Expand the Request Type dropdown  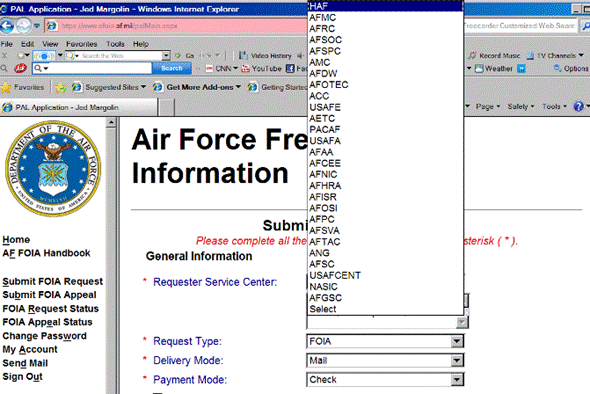click(457, 341)
